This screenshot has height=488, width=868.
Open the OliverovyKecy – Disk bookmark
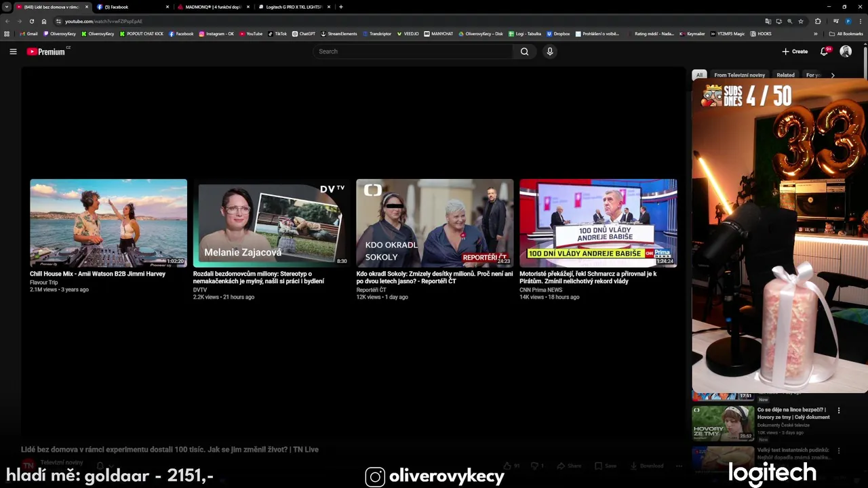[481, 33]
